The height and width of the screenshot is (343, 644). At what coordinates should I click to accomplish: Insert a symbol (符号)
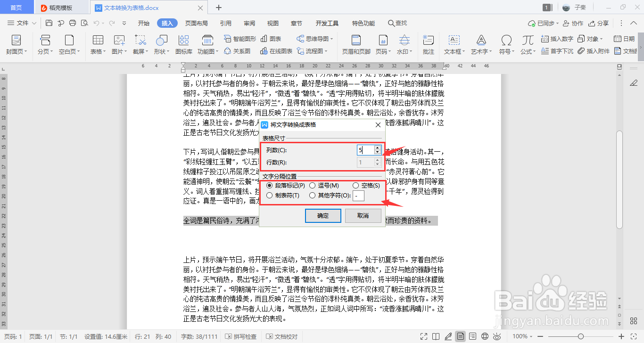click(x=507, y=45)
